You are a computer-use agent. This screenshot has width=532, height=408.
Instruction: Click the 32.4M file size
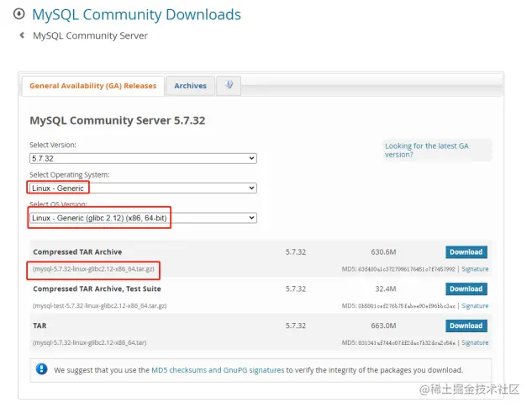tap(386, 289)
